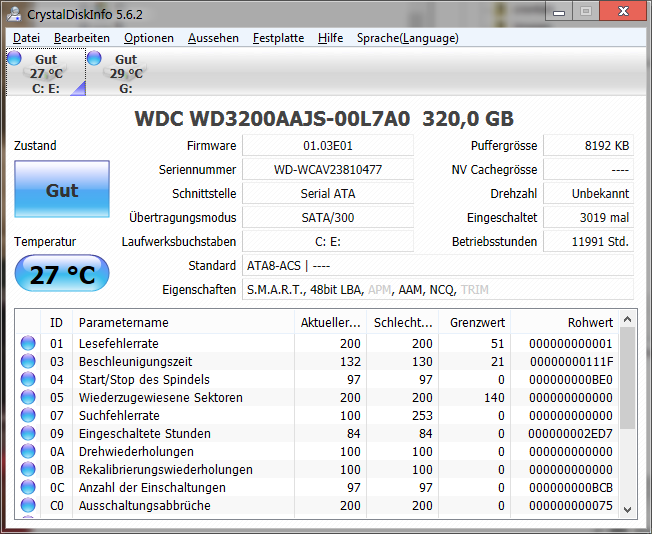This screenshot has height=534, width=652.
Task: Click the Parametername column header
Action: pyautogui.click(x=183, y=322)
